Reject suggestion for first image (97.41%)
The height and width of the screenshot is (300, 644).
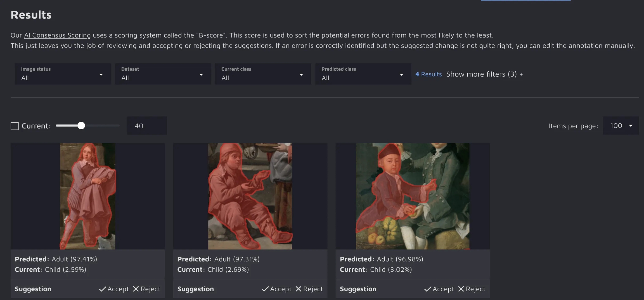(147, 289)
